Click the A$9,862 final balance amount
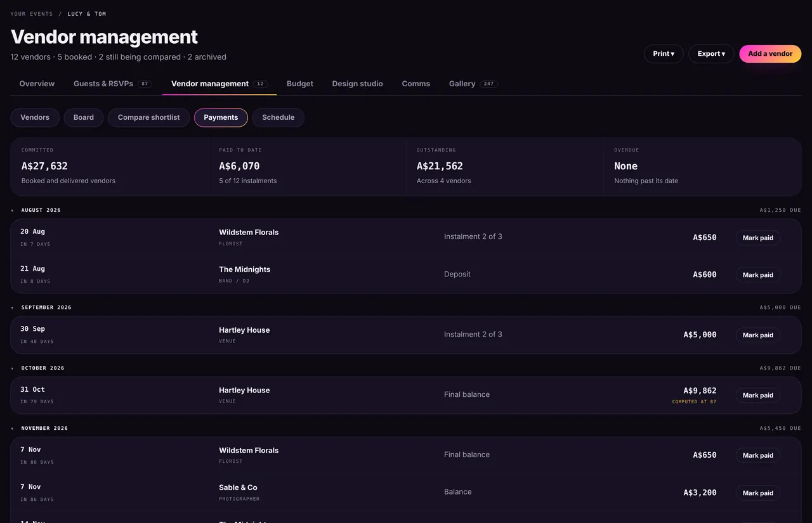 click(x=700, y=391)
